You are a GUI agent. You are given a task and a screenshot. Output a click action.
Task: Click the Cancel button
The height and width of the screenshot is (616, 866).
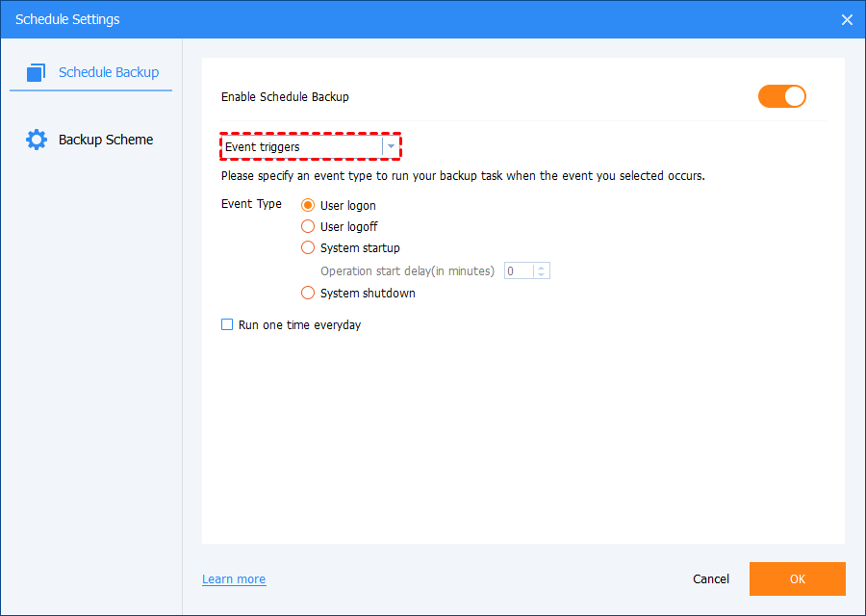(711, 578)
